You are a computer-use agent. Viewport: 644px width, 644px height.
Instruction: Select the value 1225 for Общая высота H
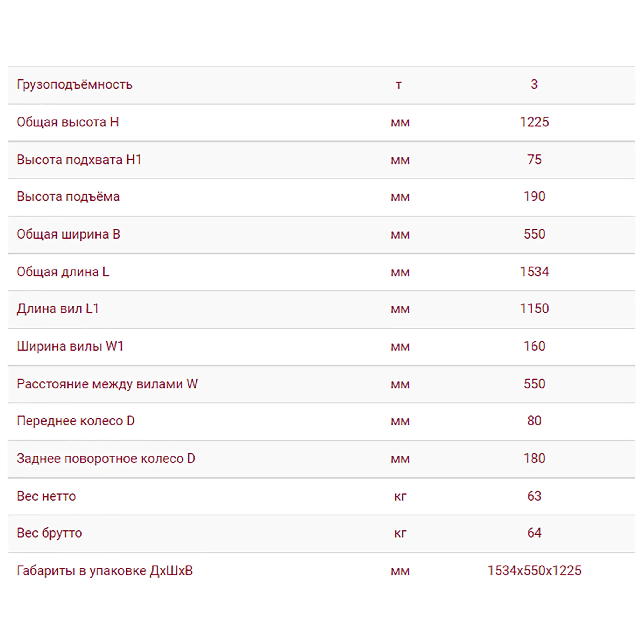click(534, 122)
